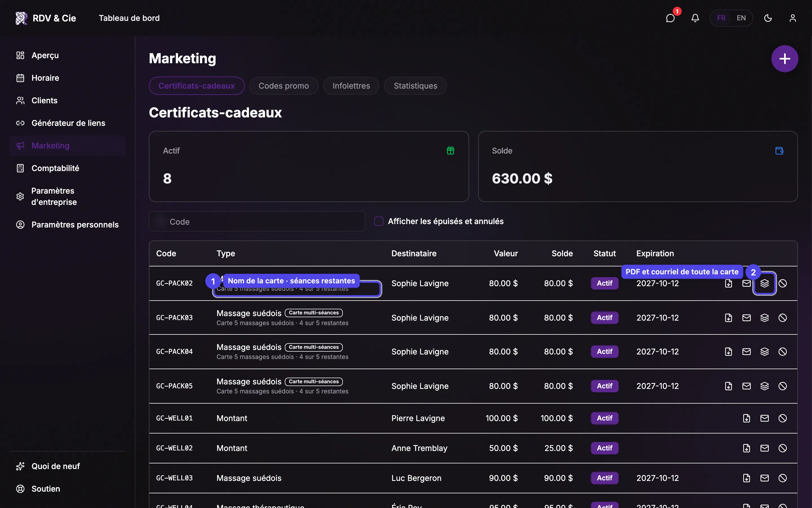
Task: Click Luc Bergeron recipient cell
Action: 416,478
